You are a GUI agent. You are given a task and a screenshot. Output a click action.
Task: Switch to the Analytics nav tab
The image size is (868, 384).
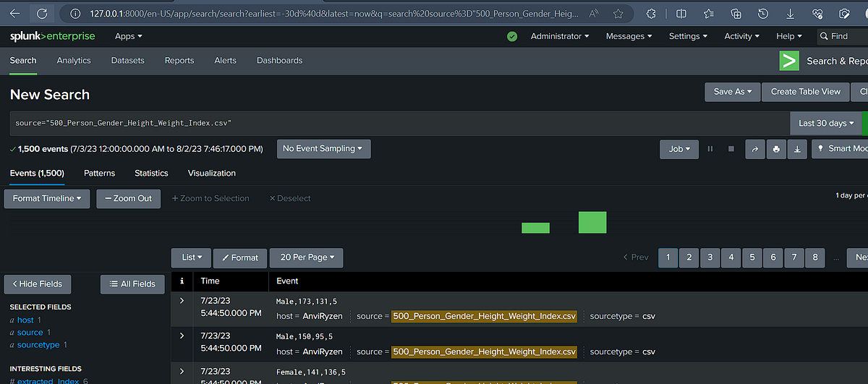pyautogui.click(x=74, y=61)
